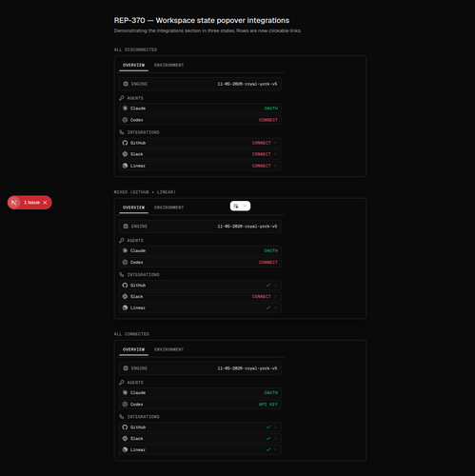Click Slack green checkmark in All Connected panel
Viewport: 475px width, 476px height.
(x=268, y=439)
